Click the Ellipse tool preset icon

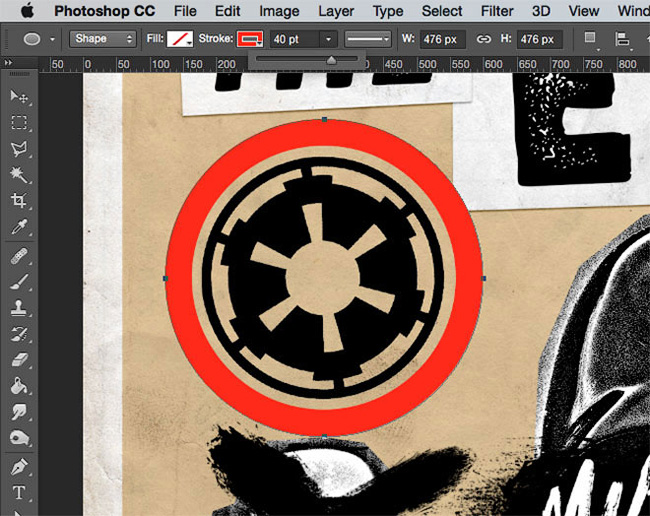32,39
